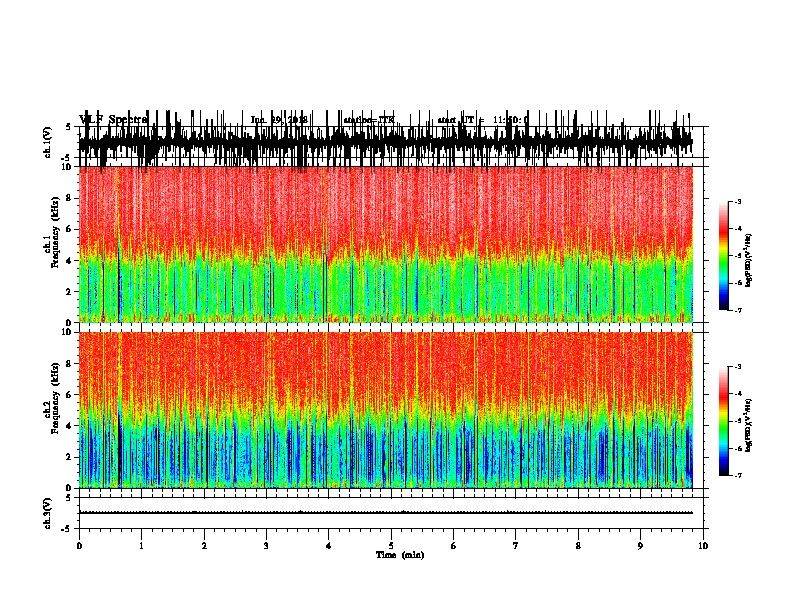The width and height of the screenshot is (792, 612).
Task: Click the ch.1 'Frequency (kHz)' axis label
Action: pyautogui.click(x=55, y=232)
